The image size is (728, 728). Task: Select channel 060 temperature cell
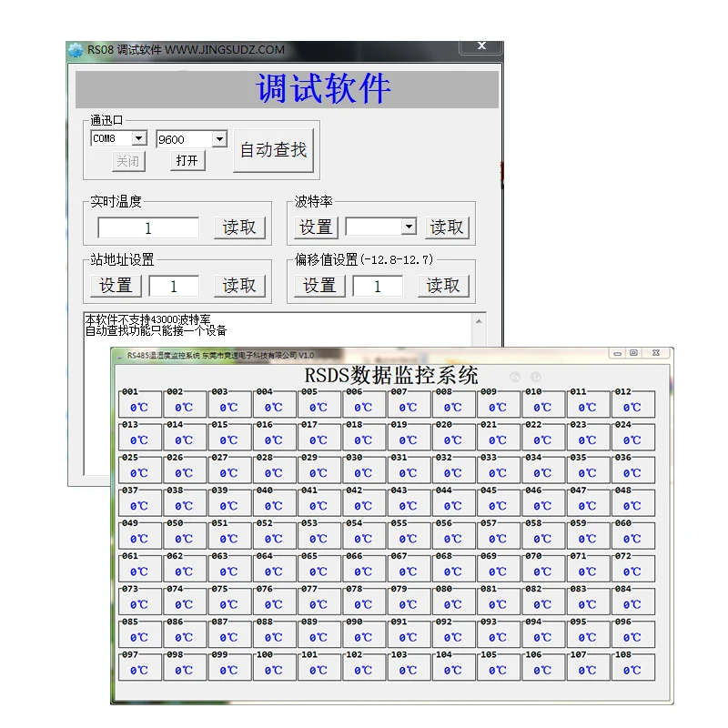click(632, 536)
